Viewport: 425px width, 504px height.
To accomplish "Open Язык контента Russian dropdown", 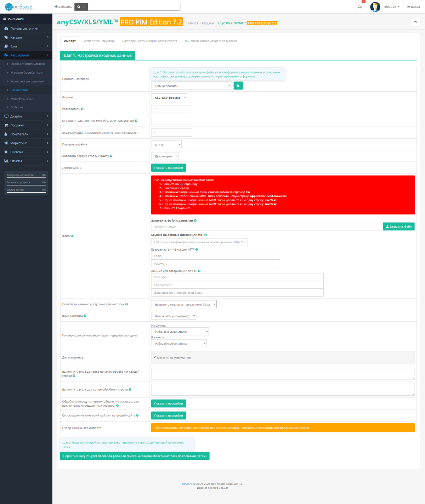I will [174, 316].
